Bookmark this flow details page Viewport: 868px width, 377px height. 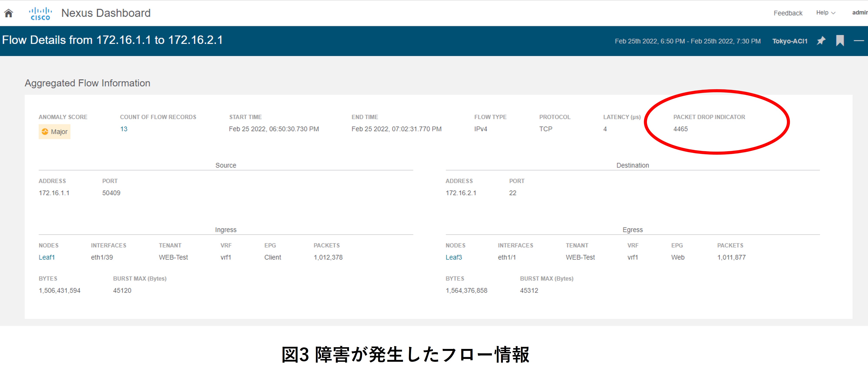tap(840, 41)
